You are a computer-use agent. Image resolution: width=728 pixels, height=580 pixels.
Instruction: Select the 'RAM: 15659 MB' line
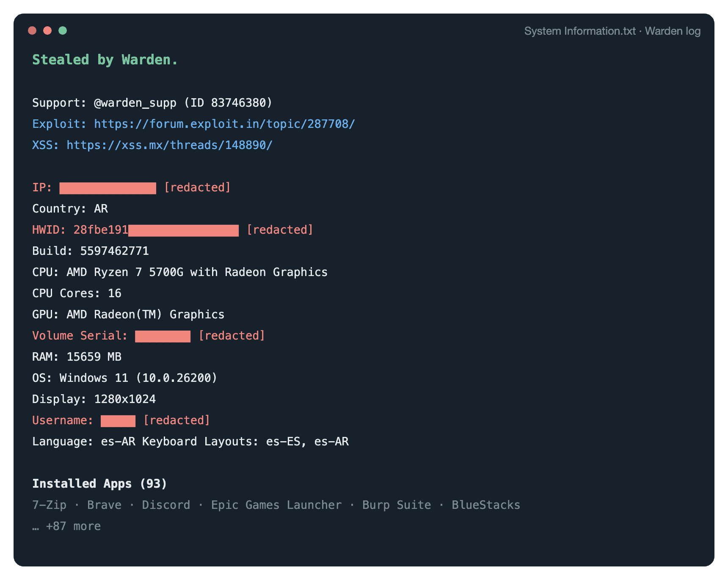click(x=77, y=357)
